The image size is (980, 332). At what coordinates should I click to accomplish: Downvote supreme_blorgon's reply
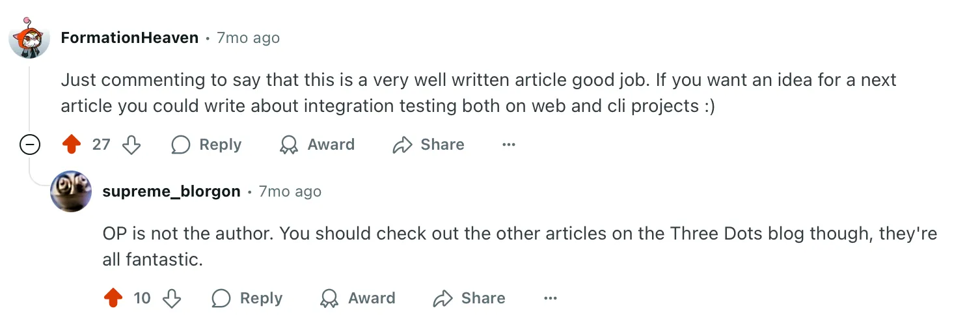tap(172, 298)
